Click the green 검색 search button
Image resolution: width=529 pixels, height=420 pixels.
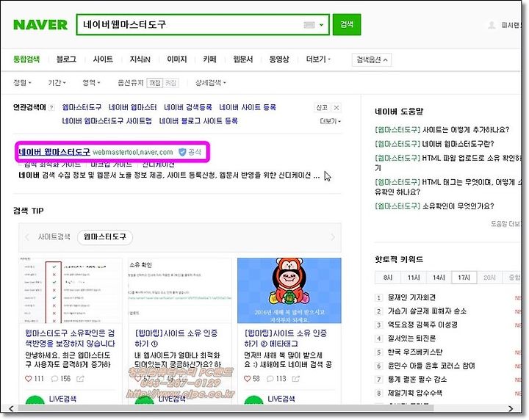(x=347, y=24)
